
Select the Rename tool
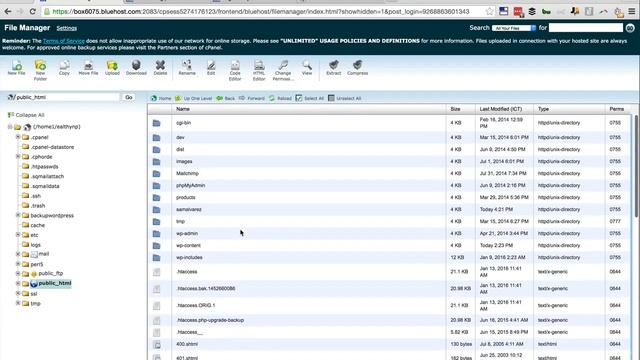coord(187,68)
